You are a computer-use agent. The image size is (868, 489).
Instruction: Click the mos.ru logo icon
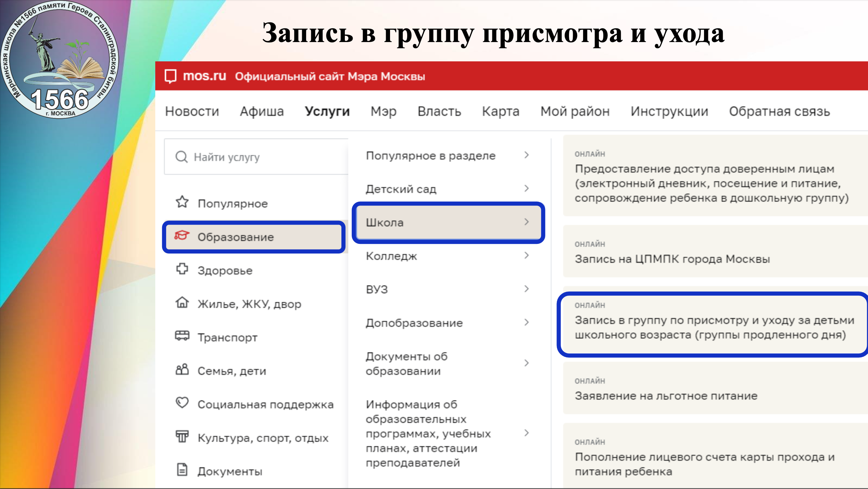171,76
